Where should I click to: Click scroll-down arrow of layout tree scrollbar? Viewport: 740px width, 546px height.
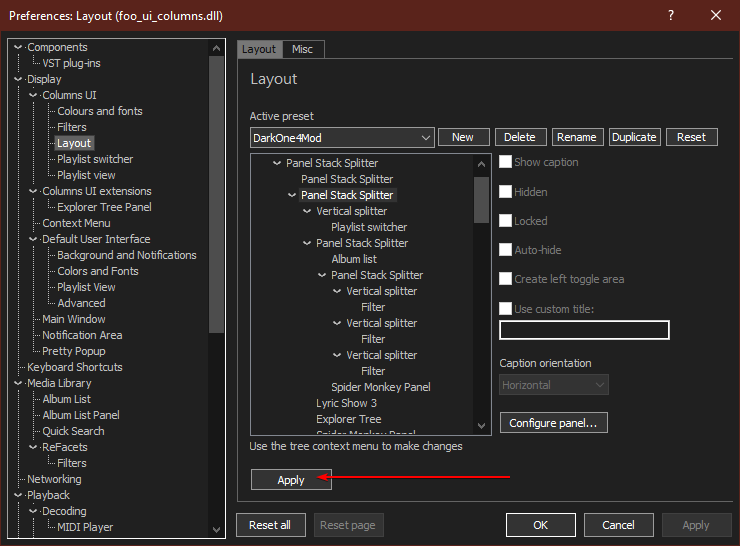pyautogui.click(x=482, y=426)
